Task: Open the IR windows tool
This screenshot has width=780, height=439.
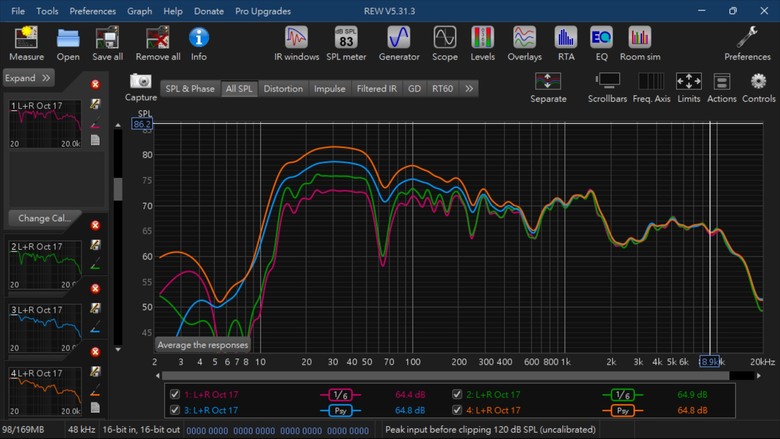Action: [296, 44]
